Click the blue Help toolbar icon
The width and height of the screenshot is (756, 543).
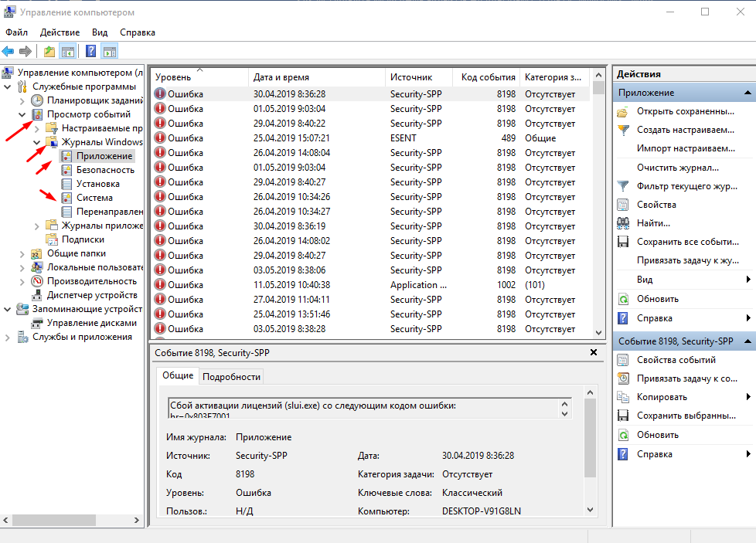click(x=90, y=52)
